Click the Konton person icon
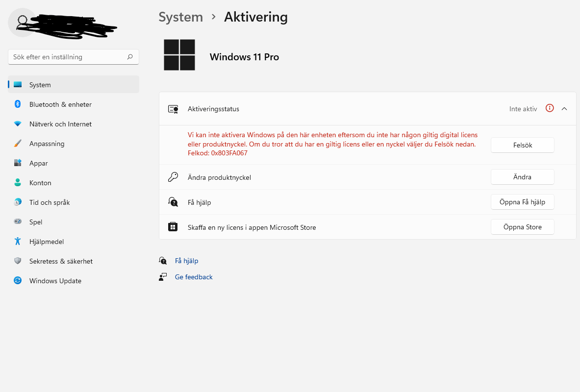 pos(17,182)
